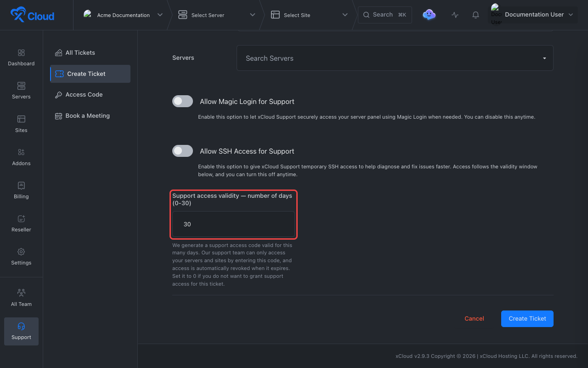Open the Documentation User account menu

(x=534, y=15)
